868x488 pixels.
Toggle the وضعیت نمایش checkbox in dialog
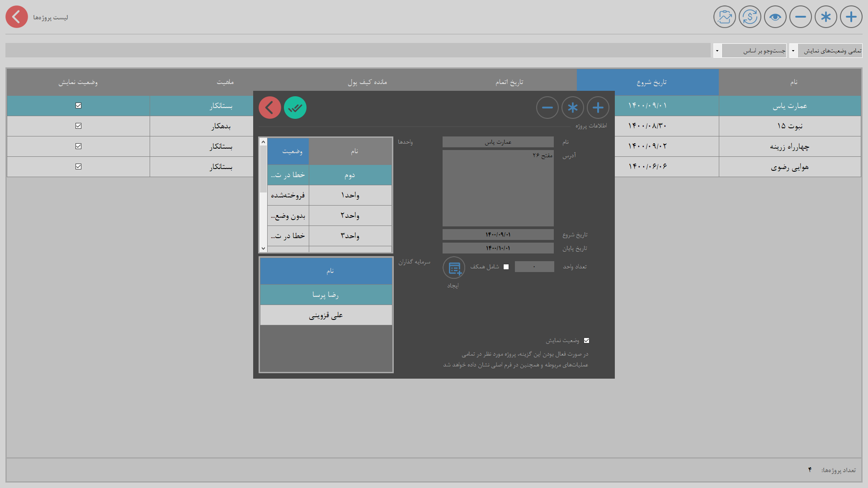[586, 341]
